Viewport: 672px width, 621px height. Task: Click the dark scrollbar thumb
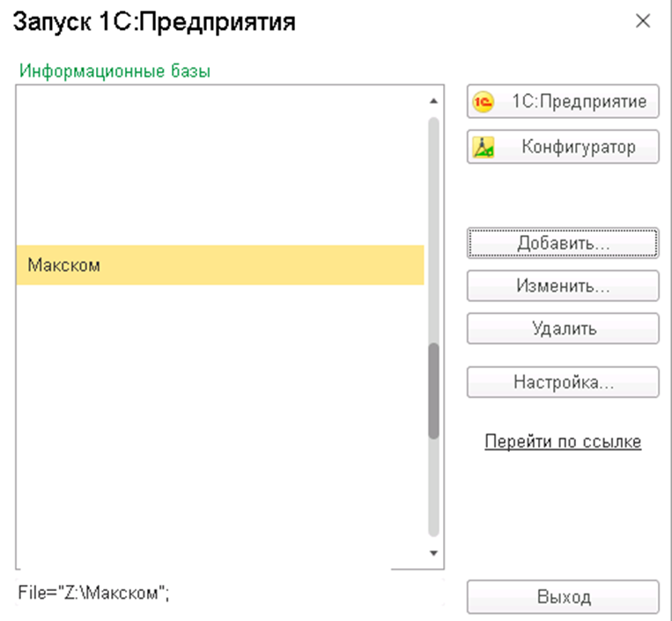(x=433, y=391)
